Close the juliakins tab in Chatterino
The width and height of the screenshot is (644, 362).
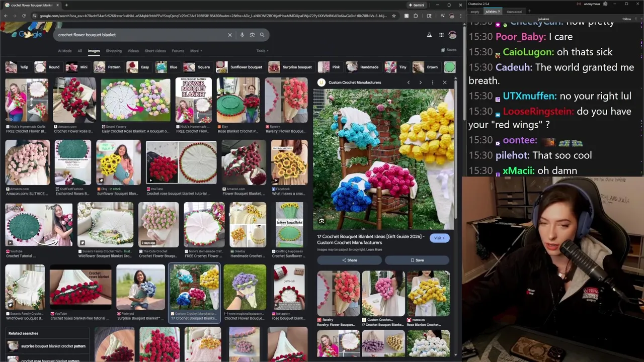point(499,11)
